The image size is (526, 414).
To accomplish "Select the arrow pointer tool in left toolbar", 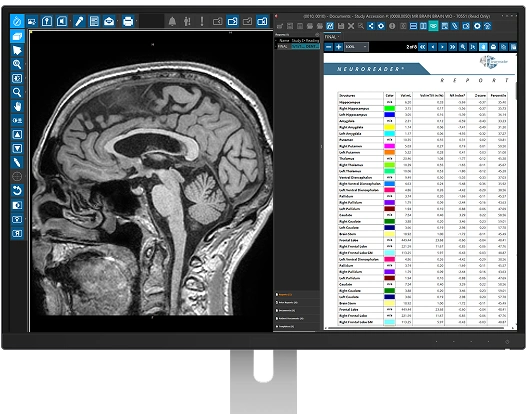I will pyautogui.click(x=17, y=50).
